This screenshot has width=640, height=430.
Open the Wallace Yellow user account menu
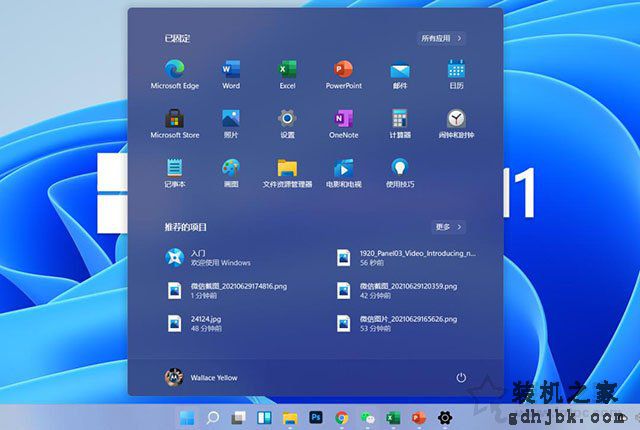click(x=201, y=377)
